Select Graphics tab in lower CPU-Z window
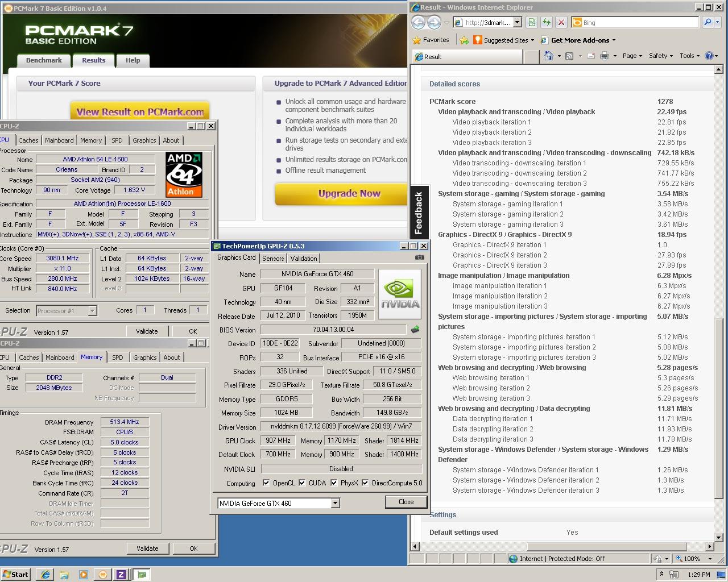 (145, 357)
